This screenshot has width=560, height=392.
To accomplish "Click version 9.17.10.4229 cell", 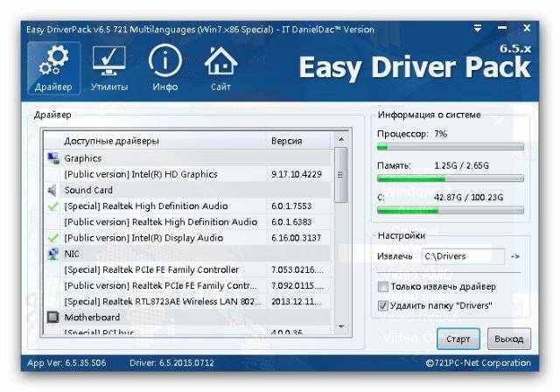I will [297, 174].
